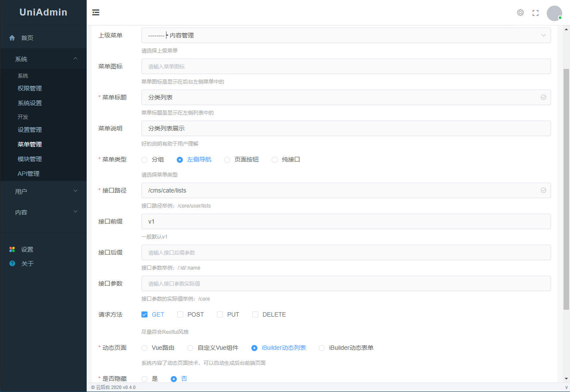Image resolution: width=570 pixels, height=392 pixels.
Task: Expand the 用户 sidebar group
Action: tap(43, 191)
